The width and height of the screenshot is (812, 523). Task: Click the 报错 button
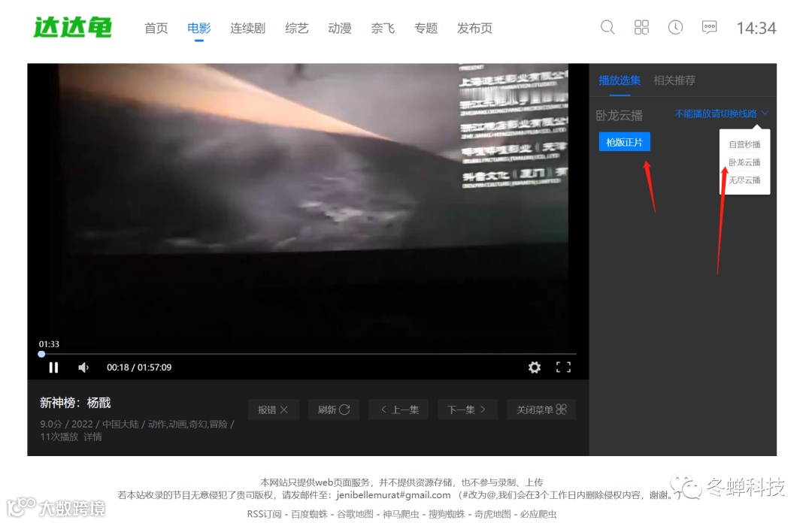(x=274, y=410)
